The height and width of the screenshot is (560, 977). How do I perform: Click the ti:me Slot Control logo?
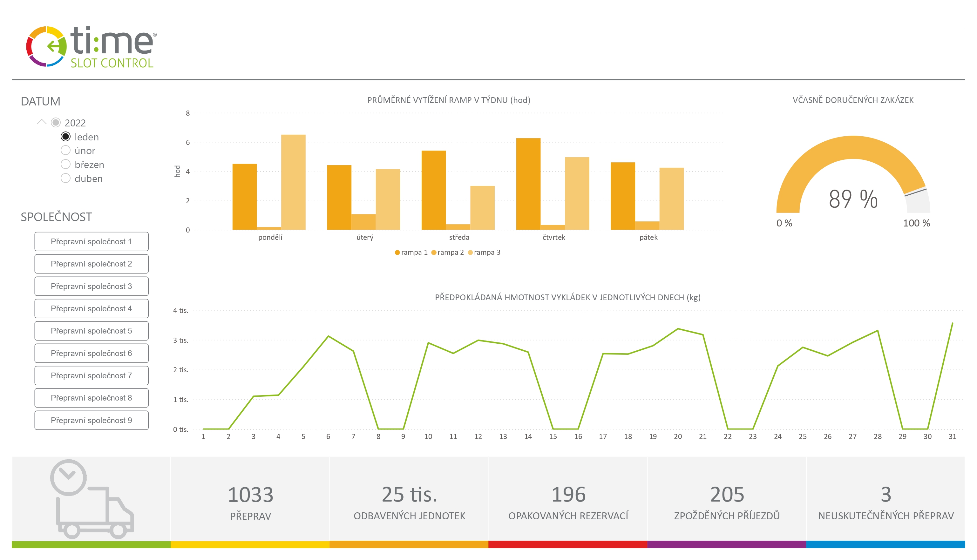click(x=91, y=47)
